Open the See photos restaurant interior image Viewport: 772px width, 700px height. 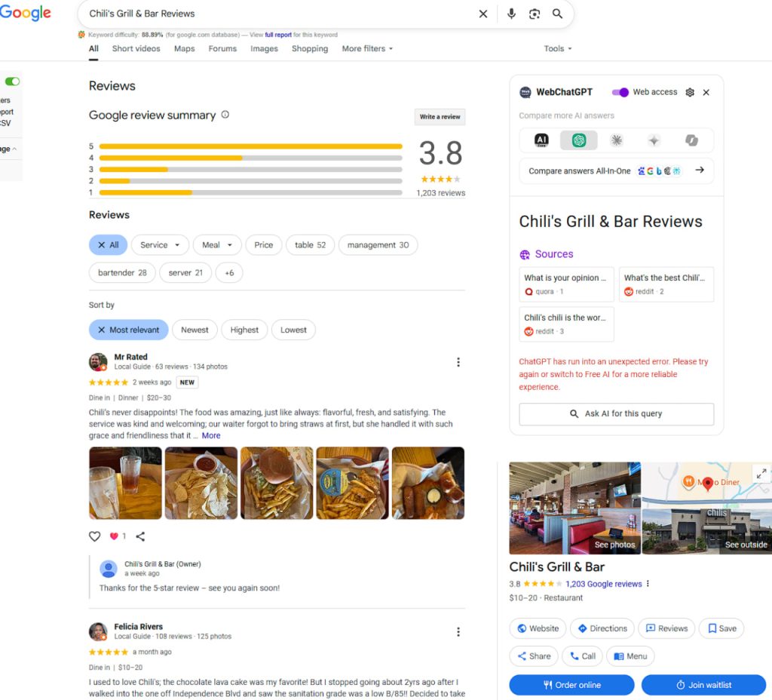click(x=575, y=508)
